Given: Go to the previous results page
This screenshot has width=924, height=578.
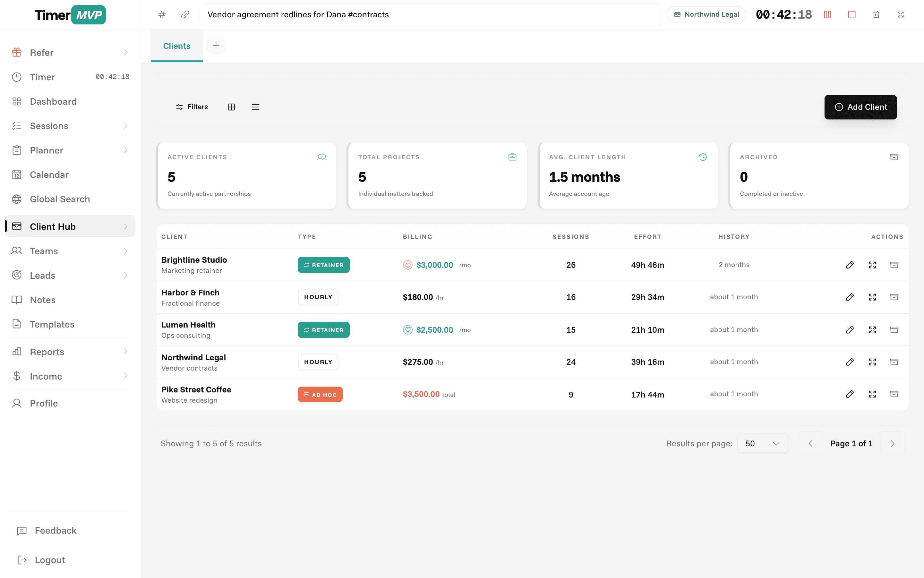Looking at the screenshot, I should tap(811, 443).
